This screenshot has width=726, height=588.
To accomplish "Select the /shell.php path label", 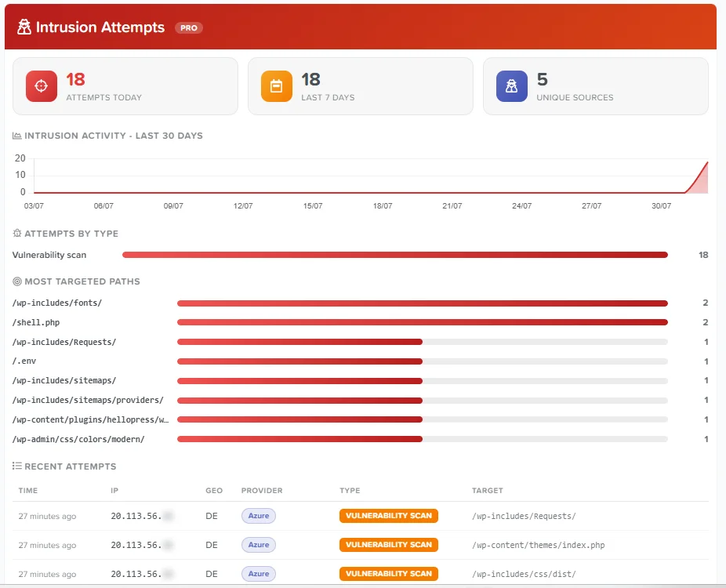I will [x=36, y=322].
